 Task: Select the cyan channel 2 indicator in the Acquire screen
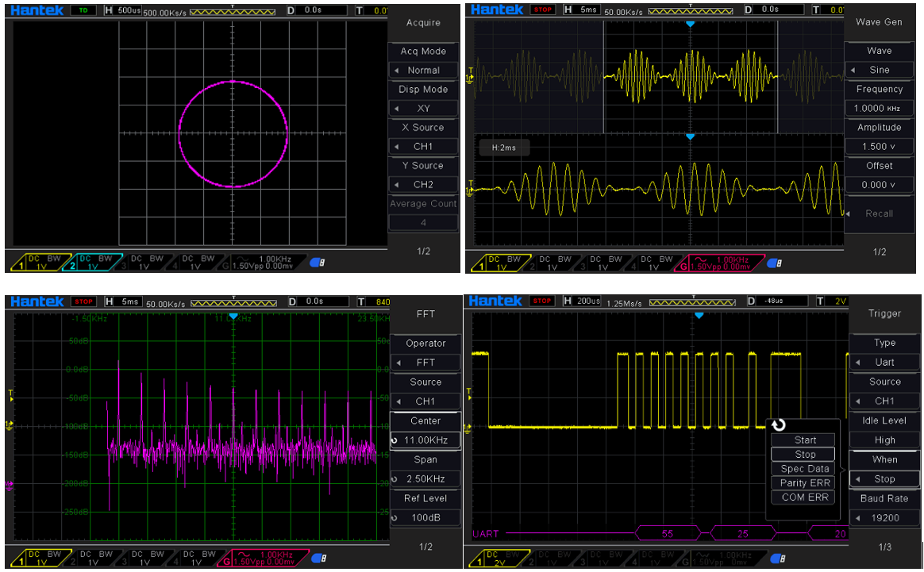94,262
